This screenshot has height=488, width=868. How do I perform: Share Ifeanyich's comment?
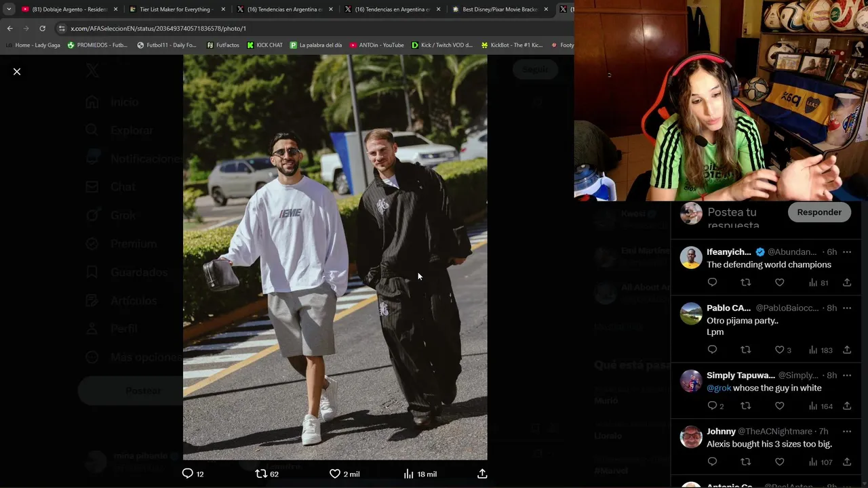tap(847, 282)
